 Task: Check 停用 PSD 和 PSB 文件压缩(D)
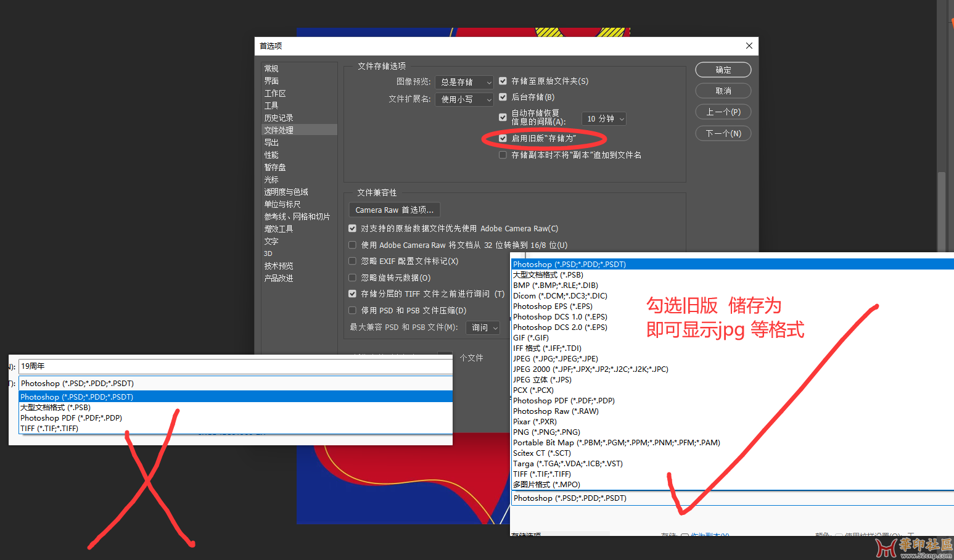[352, 310]
